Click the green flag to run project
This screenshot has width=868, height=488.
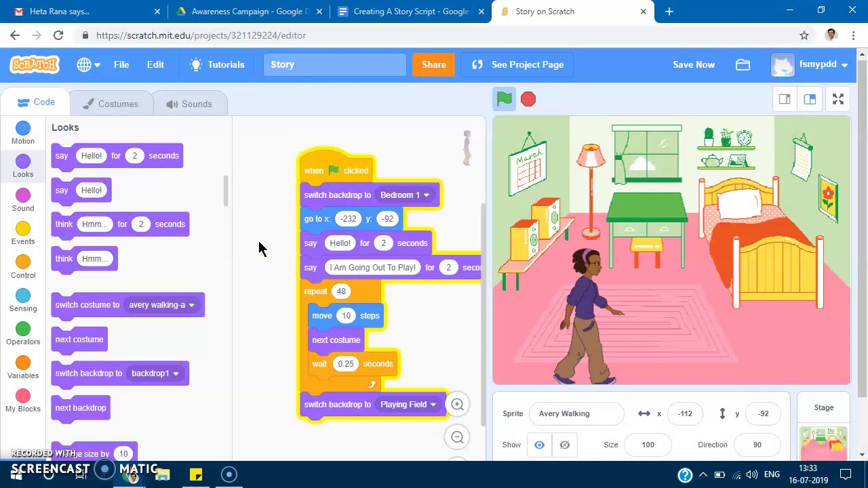click(504, 99)
